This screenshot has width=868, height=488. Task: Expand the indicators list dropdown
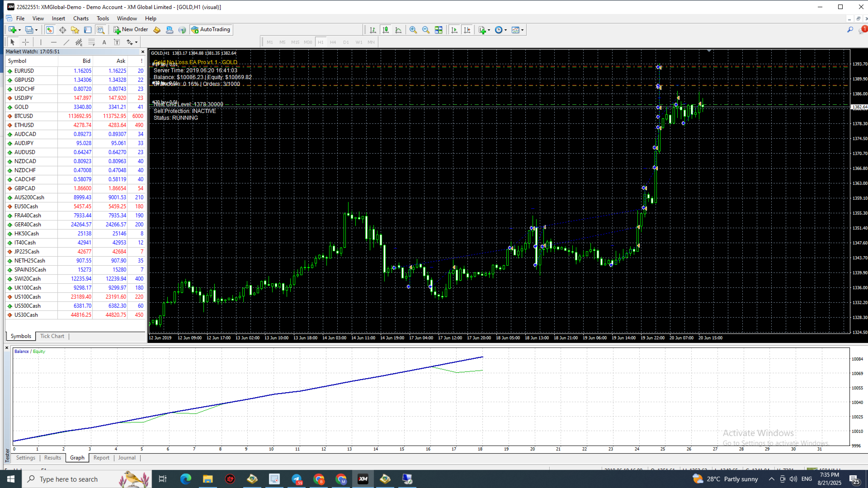pyautogui.click(x=489, y=30)
